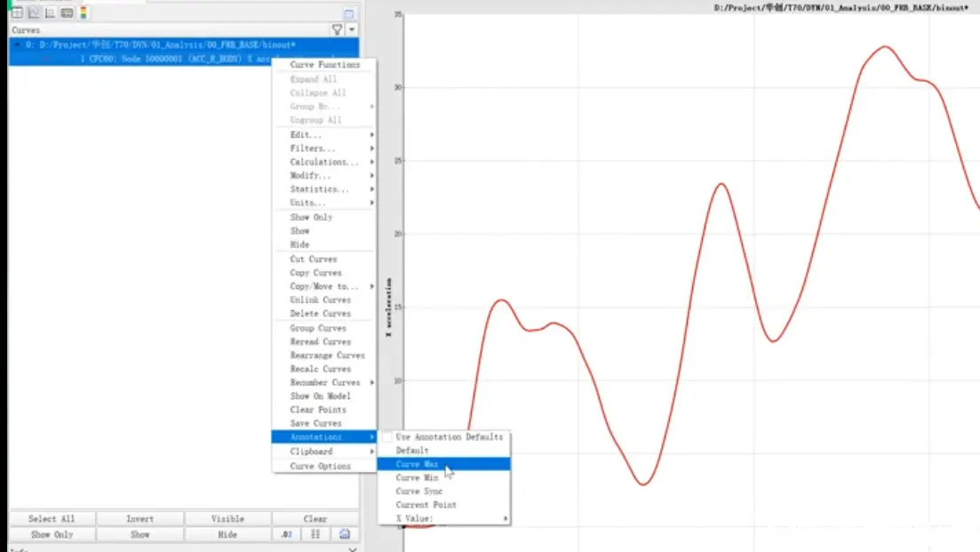Image resolution: width=980 pixels, height=552 pixels.
Task: Open the legend panel icon
Action: [67, 12]
